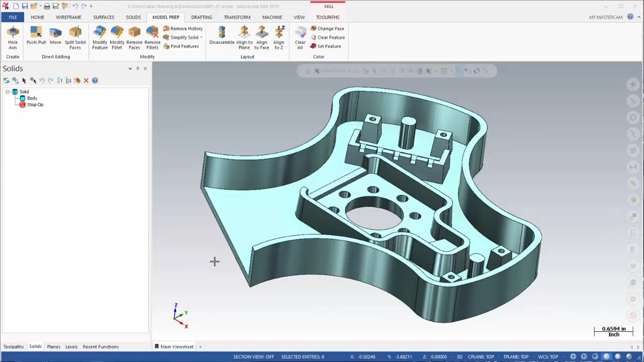Click the TOOLPATHS ribbon tab
This screenshot has width=644, height=362.
(328, 17)
